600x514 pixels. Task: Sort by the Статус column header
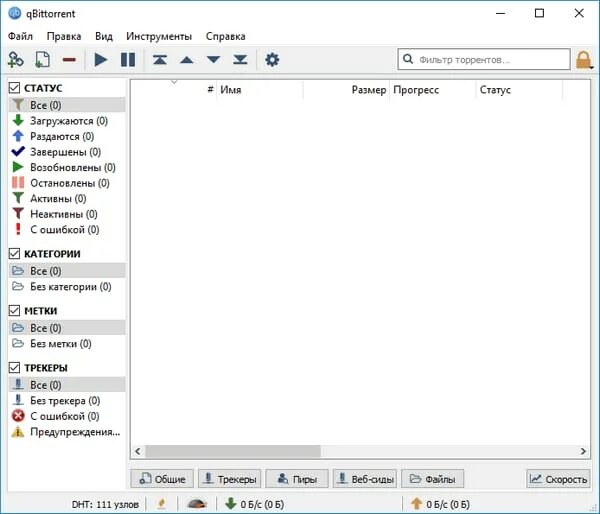point(519,90)
